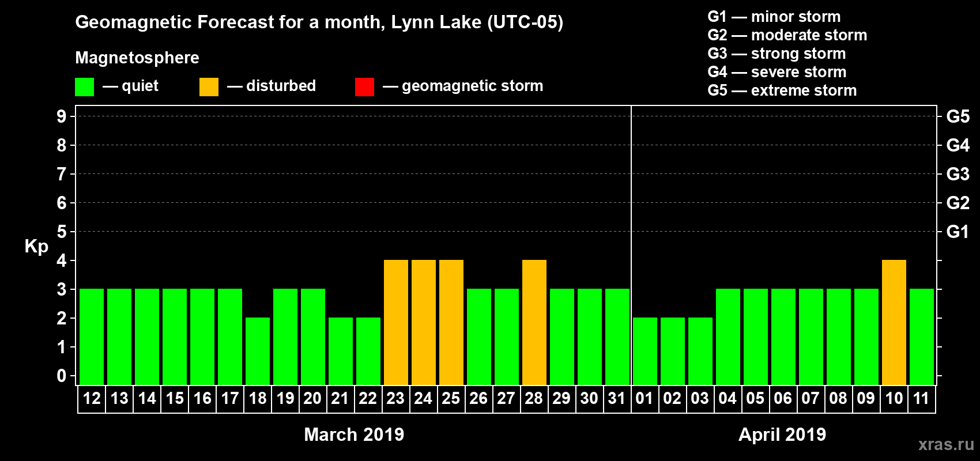Click the '— geomagnetic storm' legend label
Screen dimensions: 980x461
click(x=463, y=86)
